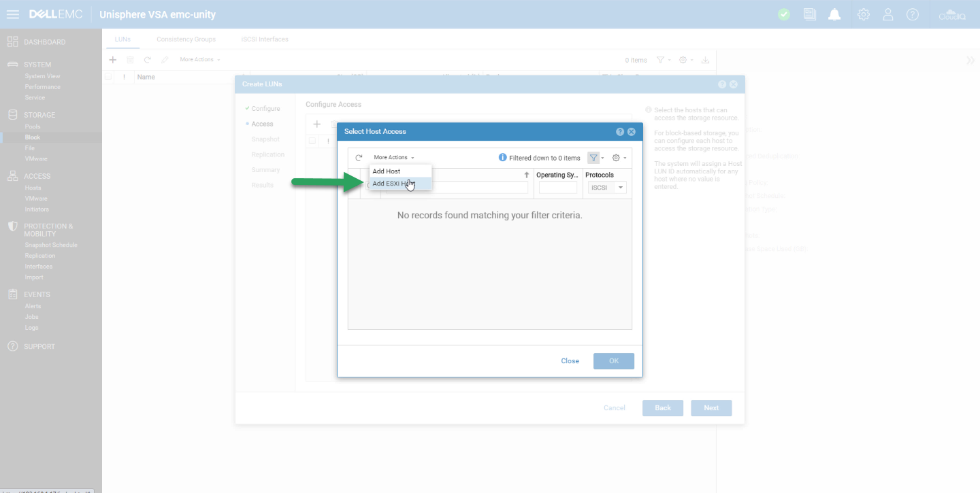This screenshot has height=493, width=980.
Task: Open the column settings gear in LUNs toolbar
Action: pos(686,60)
